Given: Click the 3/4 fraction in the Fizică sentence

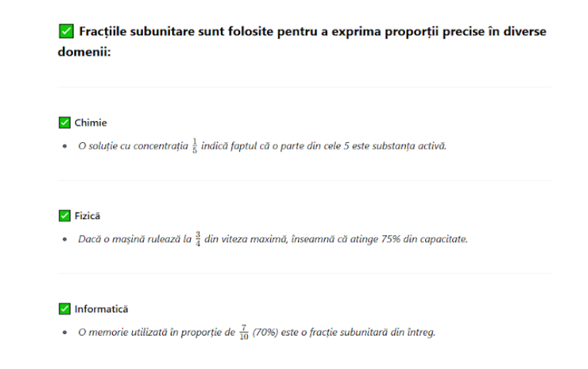Looking at the screenshot, I should point(198,239).
